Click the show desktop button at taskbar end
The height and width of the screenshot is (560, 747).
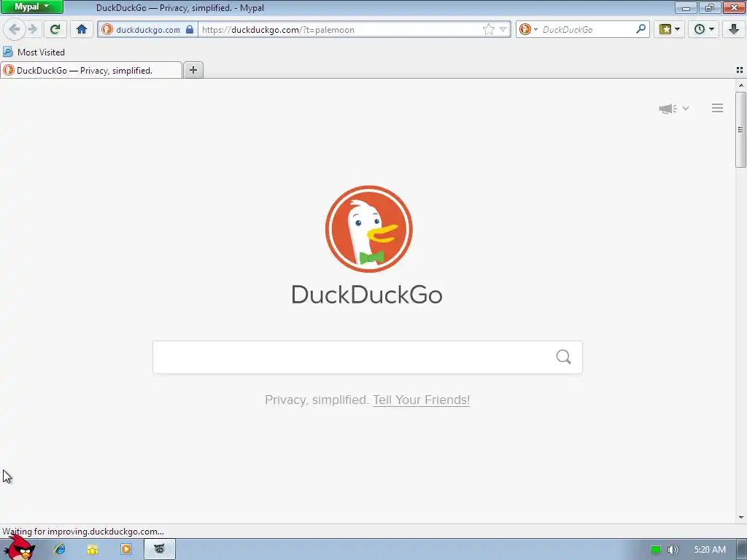tap(741, 550)
